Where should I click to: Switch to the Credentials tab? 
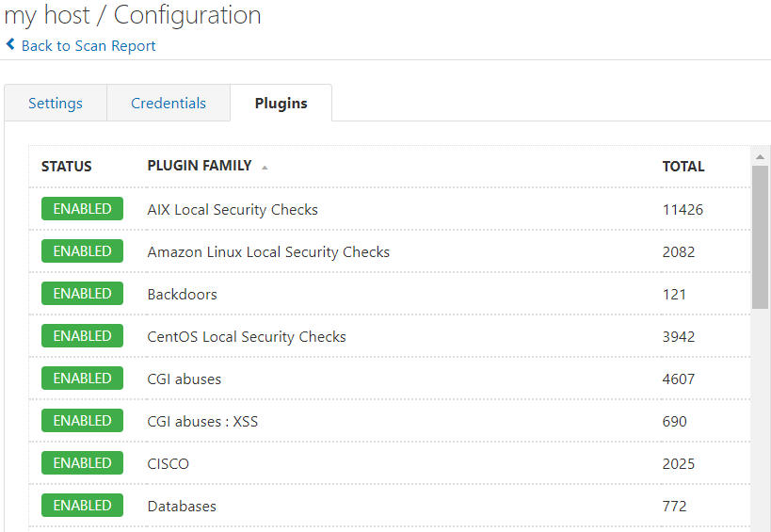[169, 104]
